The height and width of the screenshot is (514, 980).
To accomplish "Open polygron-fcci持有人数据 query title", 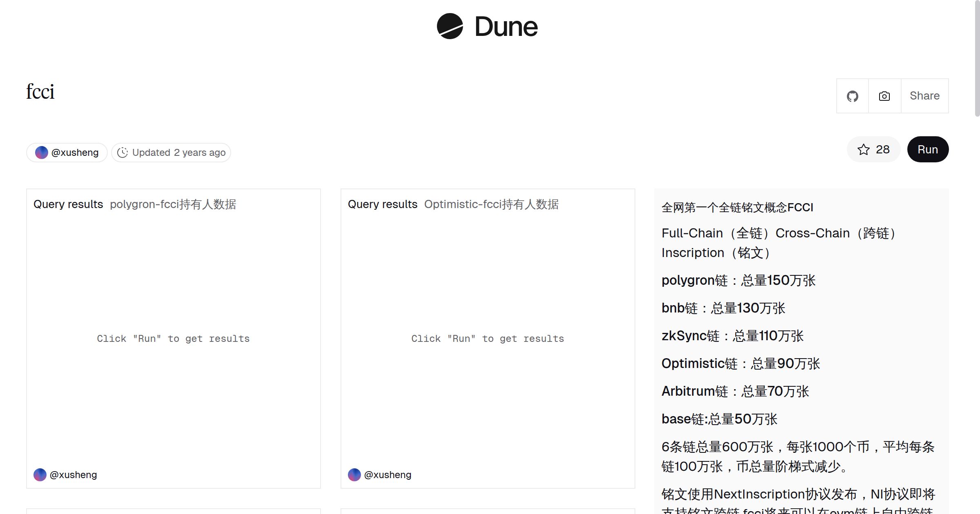I will (x=173, y=204).
